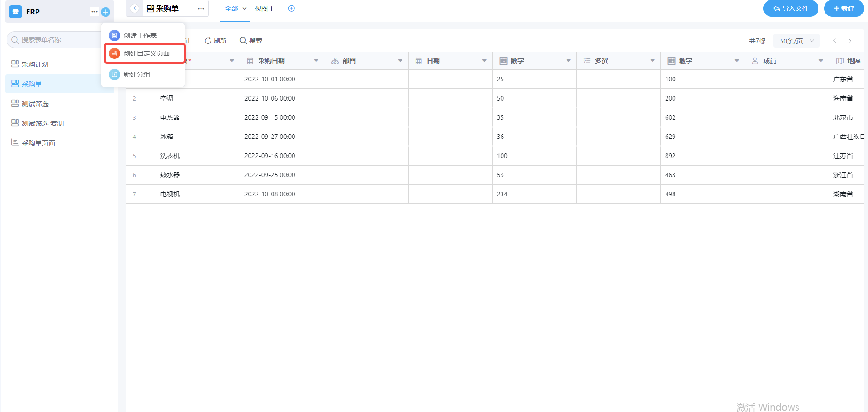Click the blue plus icon beside ERP
The height and width of the screenshot is (412, 868).
coord(106,12)
